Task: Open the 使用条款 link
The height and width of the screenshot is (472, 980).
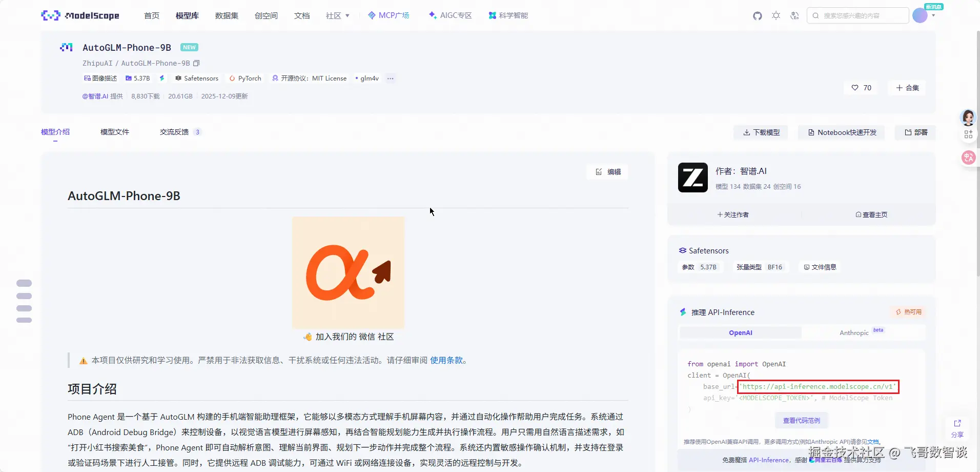Action: 446,360
